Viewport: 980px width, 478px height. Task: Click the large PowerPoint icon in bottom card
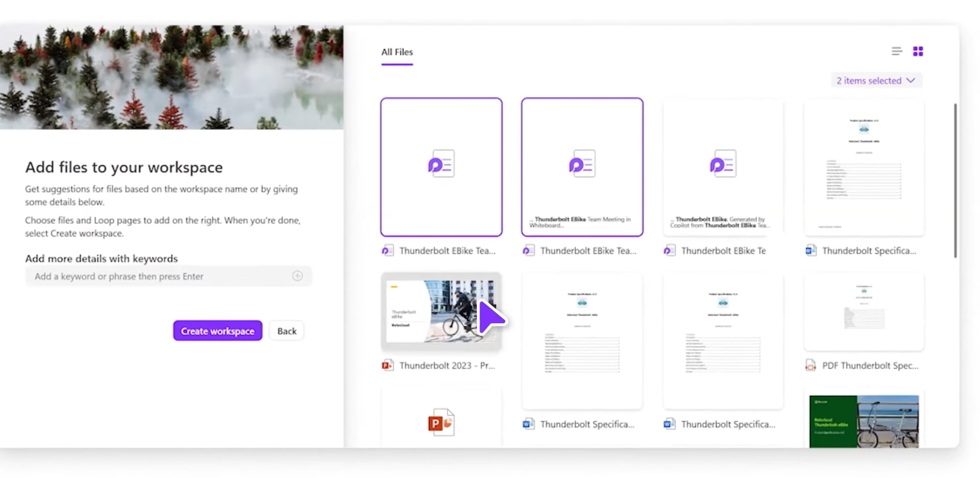(441, 422)
